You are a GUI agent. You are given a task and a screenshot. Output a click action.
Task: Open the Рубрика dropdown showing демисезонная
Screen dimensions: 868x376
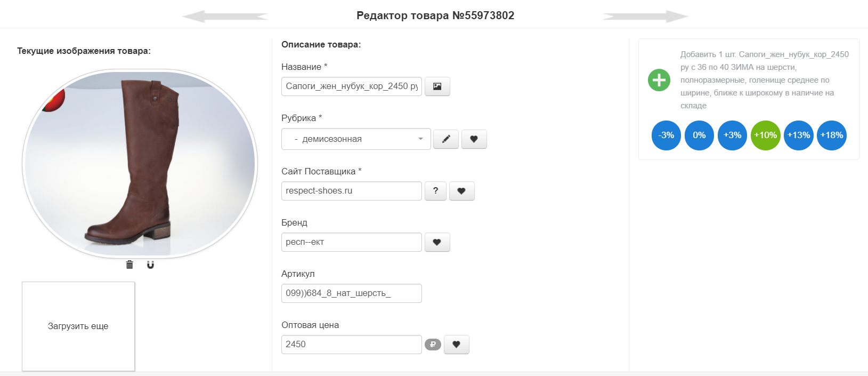356,139
